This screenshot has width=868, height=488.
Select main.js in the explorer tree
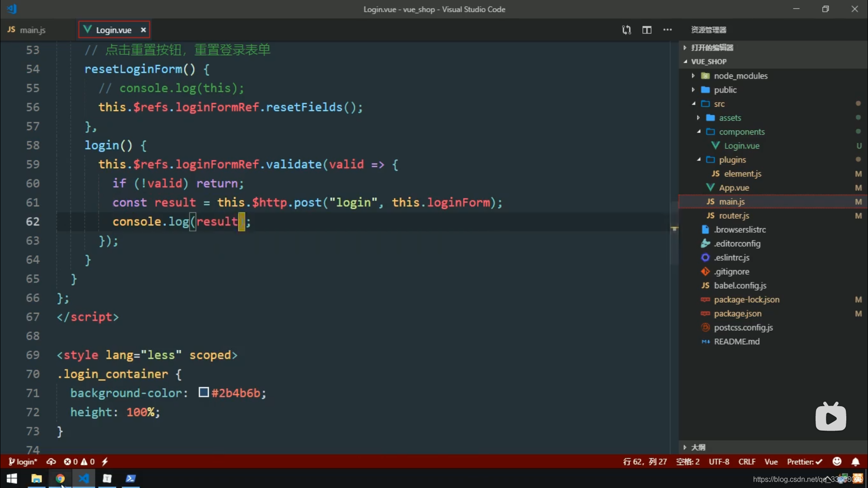point(773,202)
